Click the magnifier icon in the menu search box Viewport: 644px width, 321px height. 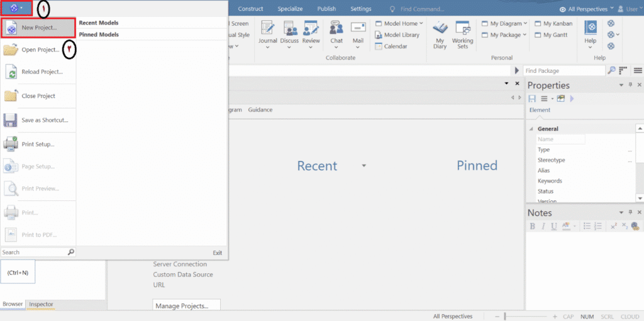click(70, 252)
